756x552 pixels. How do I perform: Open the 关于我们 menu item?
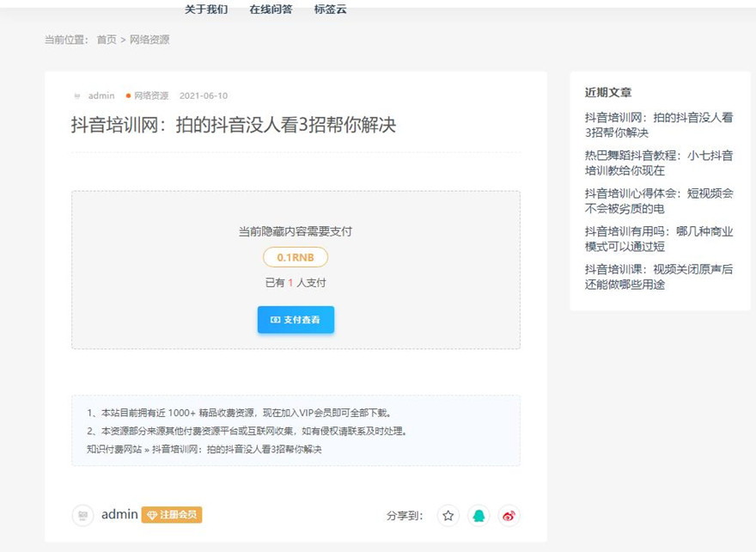[206, 9]
